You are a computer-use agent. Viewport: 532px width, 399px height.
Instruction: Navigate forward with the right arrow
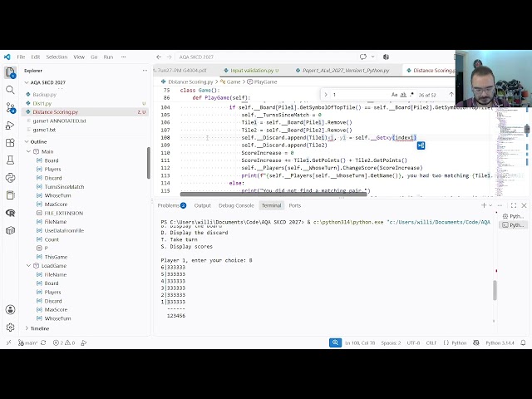(x=170, y=57)
